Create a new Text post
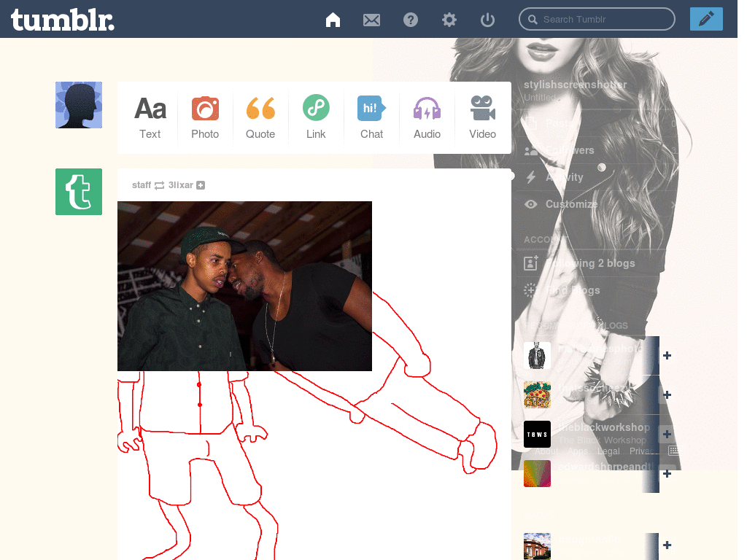Viewport: 747px width, 560px height. tap(150, 117)
